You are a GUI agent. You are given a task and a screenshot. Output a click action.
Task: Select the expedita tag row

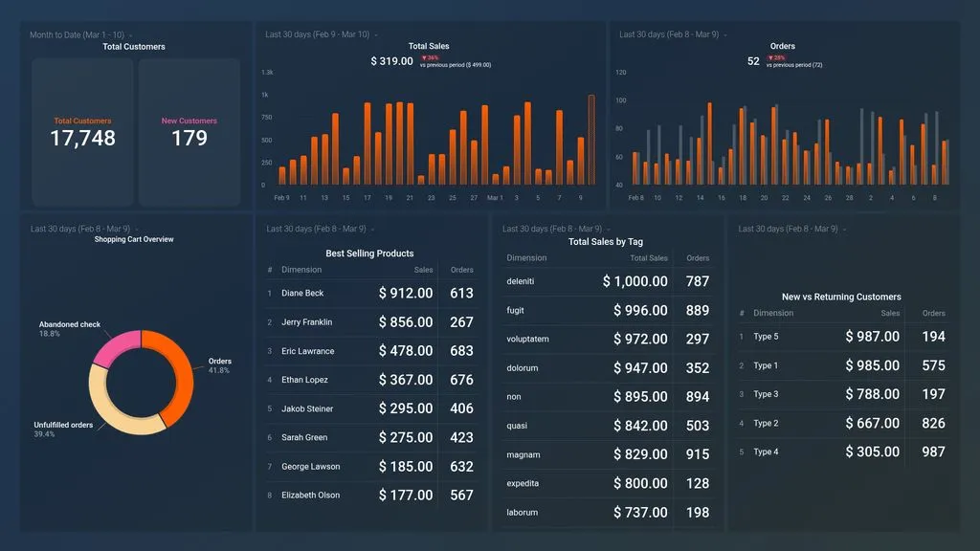point(608,483)
